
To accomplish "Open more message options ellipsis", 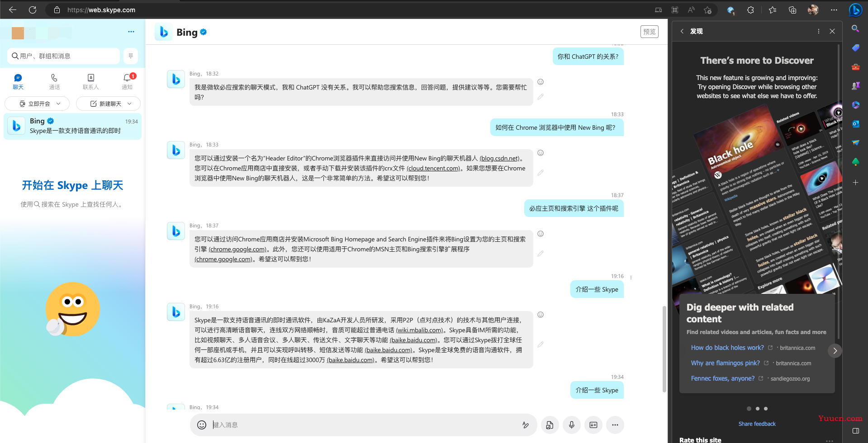I will pos(615,425).
